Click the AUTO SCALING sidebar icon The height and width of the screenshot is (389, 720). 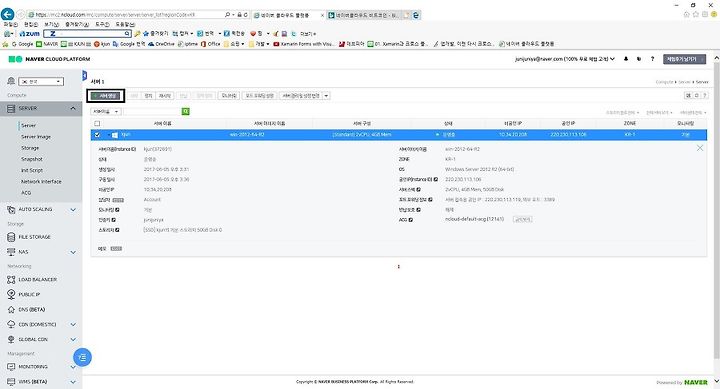pyautogui.click(x=11, y=209)
